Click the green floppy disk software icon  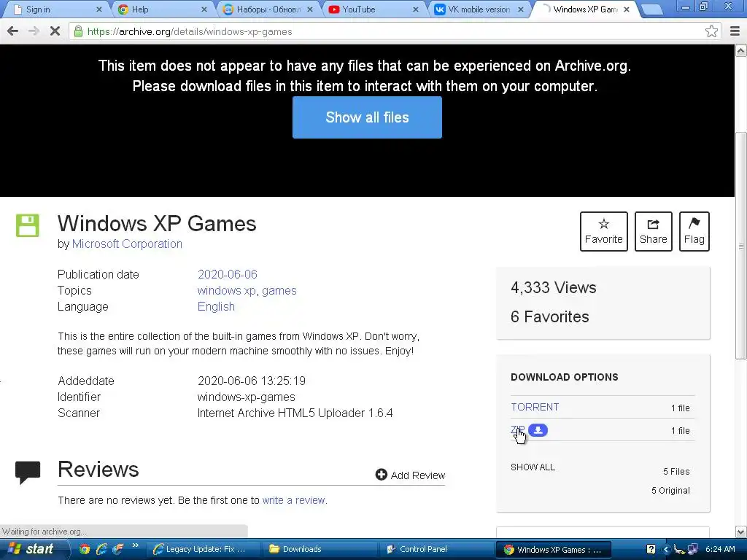click(28, 225)
